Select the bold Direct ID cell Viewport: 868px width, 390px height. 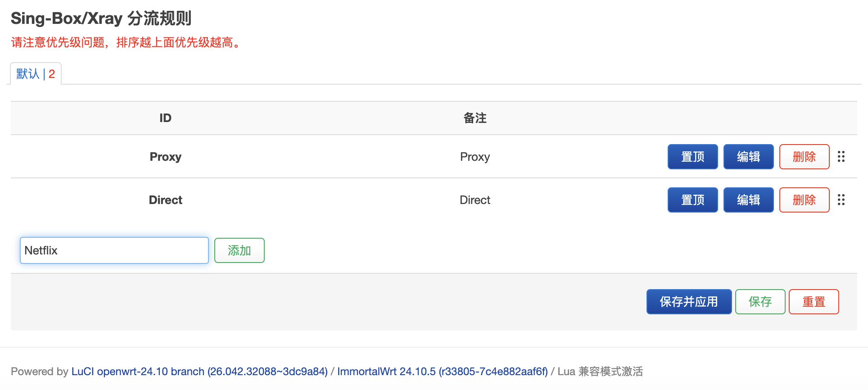pyautogui.click(x=166, y=200)
